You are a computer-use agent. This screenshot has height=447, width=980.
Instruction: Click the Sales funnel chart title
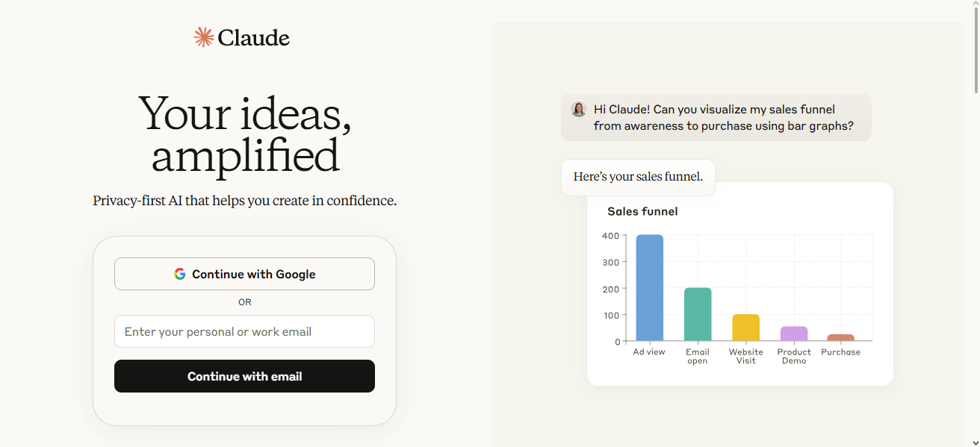coord(642,211)
